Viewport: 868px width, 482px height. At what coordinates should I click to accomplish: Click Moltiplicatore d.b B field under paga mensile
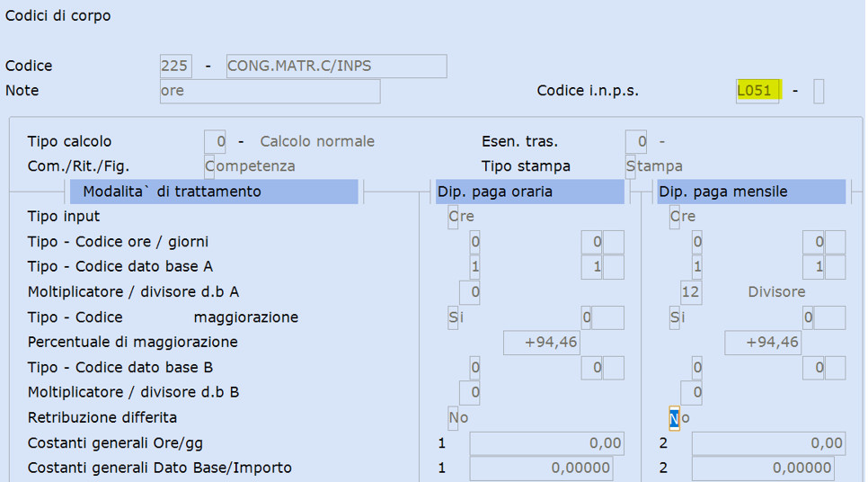[691, 393]
